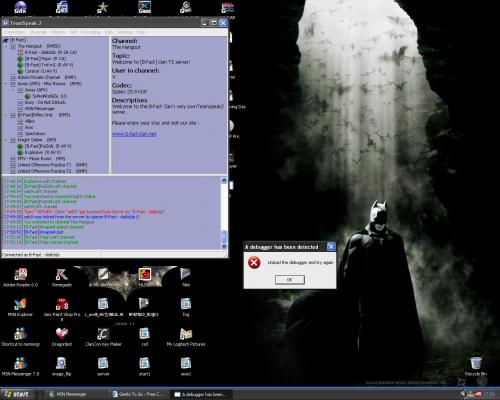
Task: Collapse the Away (AFK) subchannel
Action: pos(13,90)
